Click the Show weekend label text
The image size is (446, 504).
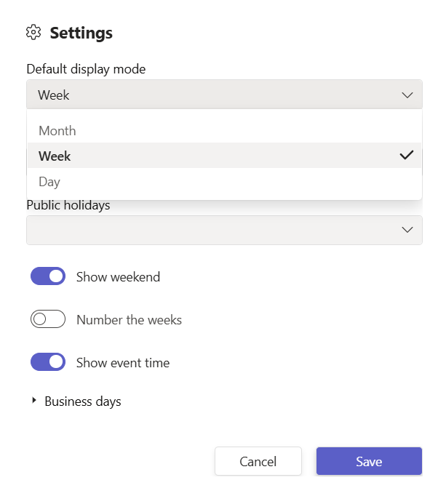(x=118, y=277)
